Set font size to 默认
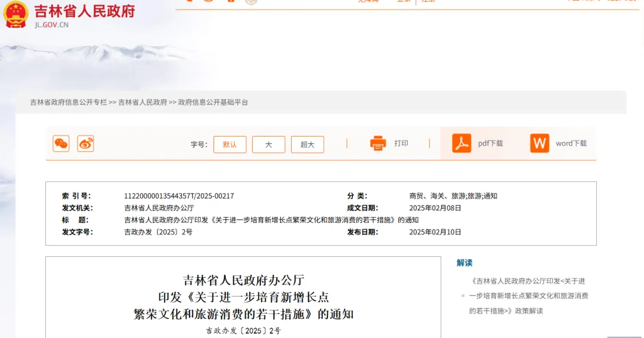This screenshot has width=644, height=338. pos(230,144)
